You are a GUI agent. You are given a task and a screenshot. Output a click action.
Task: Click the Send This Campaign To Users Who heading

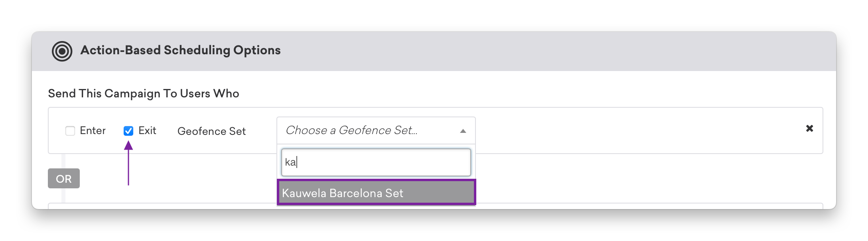[144, 93]
